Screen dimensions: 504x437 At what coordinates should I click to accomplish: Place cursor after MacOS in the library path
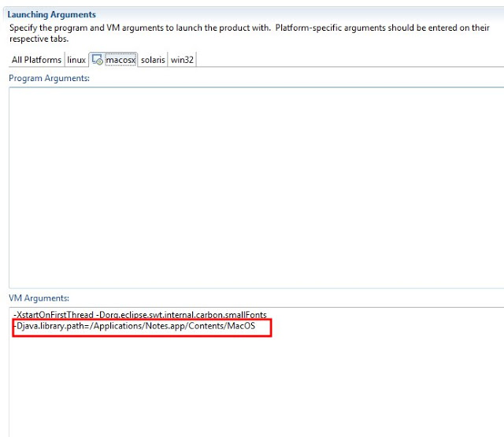256,326
